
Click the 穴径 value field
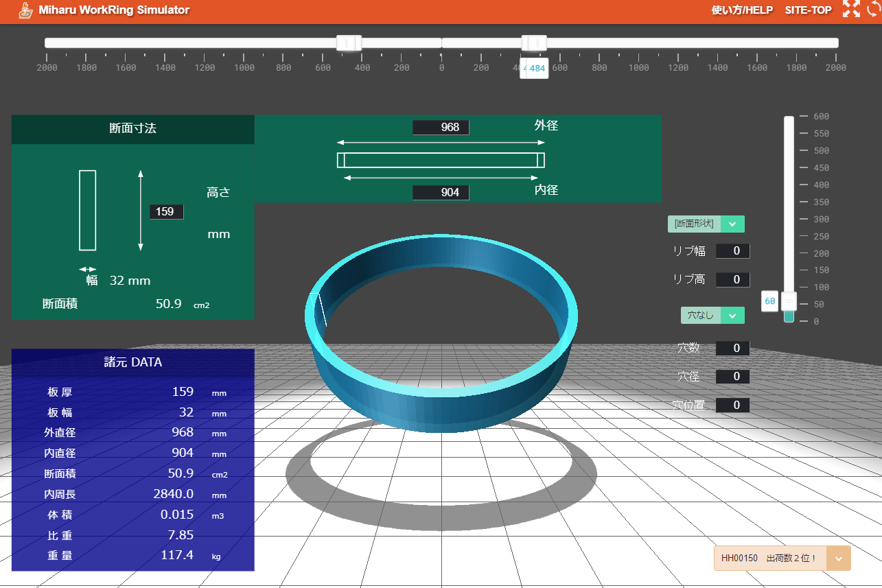click(x=732, y=377)
